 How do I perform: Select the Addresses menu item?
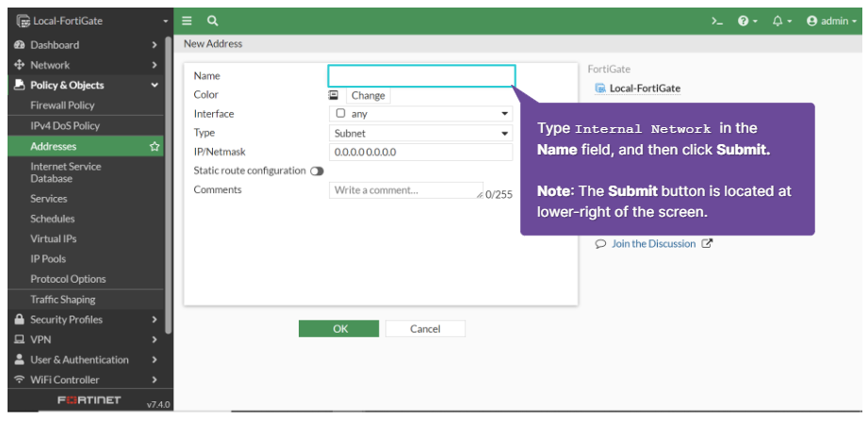pos(86,146)
